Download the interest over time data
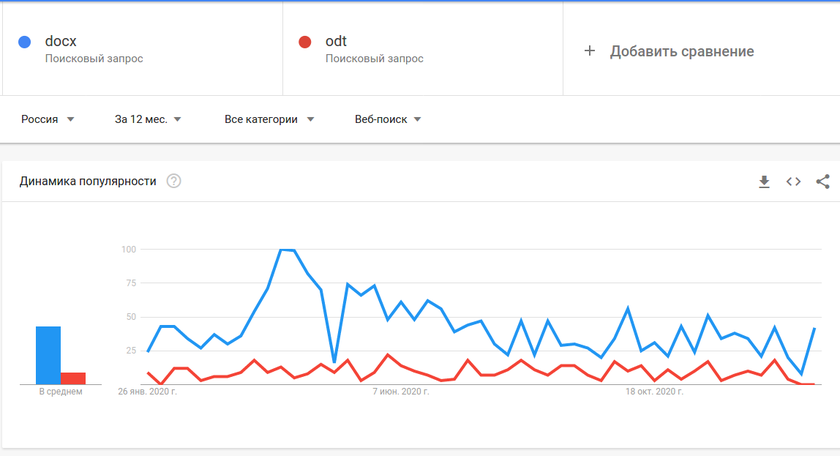Image resolution: width=840 pixels, height=456 pixels. point(764,182)
